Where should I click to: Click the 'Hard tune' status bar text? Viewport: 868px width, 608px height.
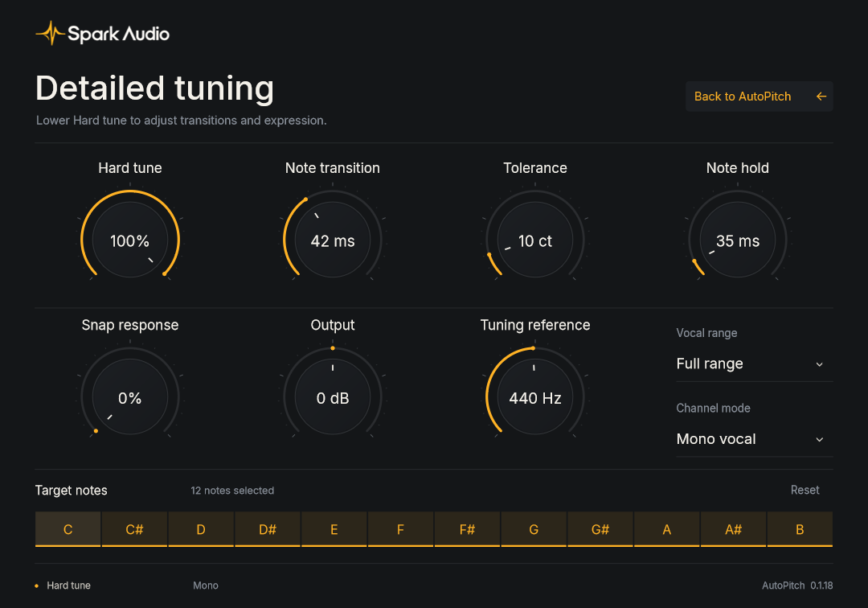click(x=68, y=585)
